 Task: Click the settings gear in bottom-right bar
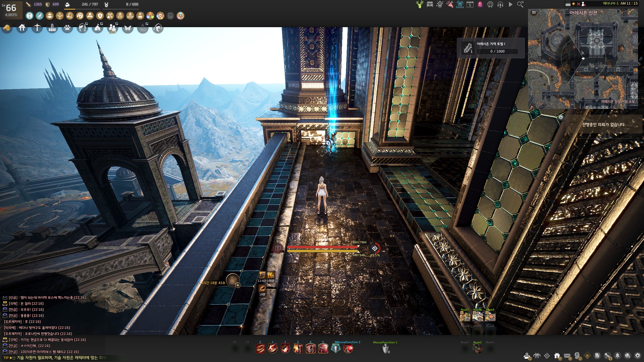(638, 355)
